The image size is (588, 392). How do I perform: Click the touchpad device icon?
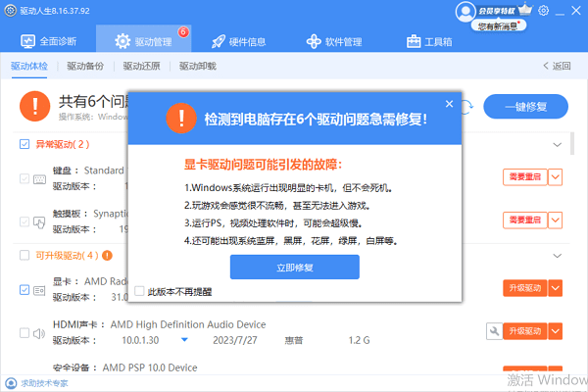[x=39, y=222]
